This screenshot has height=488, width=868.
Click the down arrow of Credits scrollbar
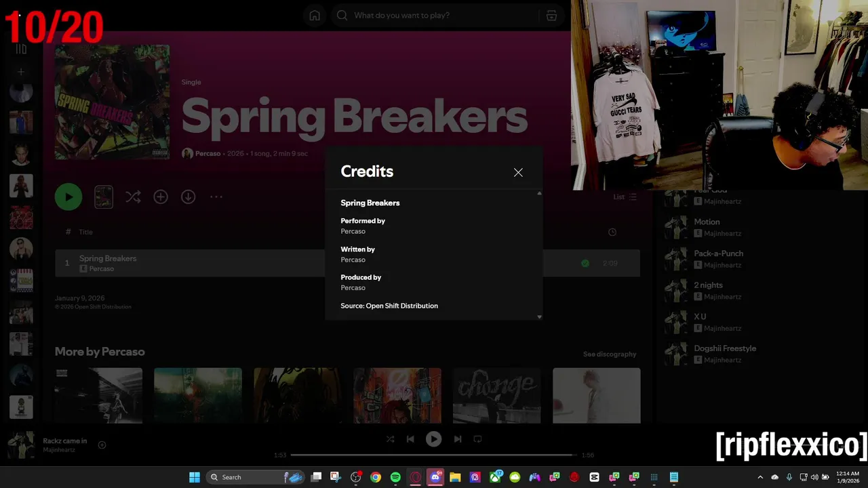[539, 317]
